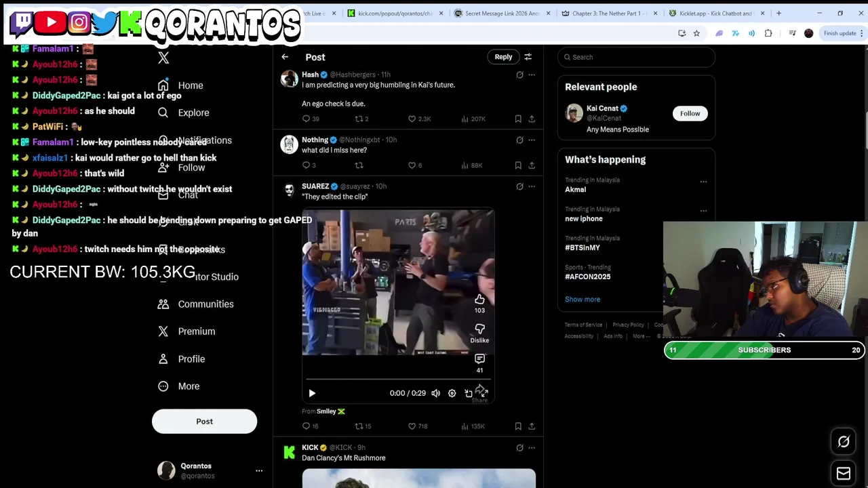This screenshot has height=488, width=868.
Task: Open more options on Hash's post
Action: 532,75
